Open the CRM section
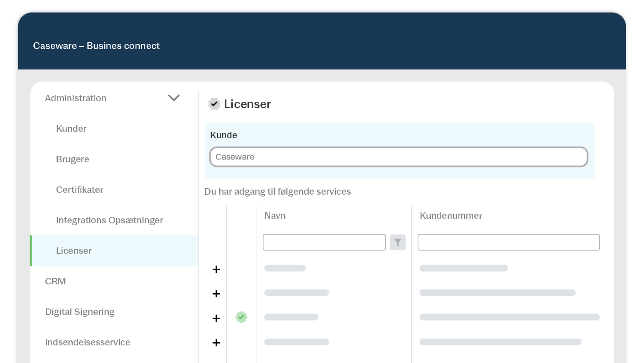 tap(56, 281)
